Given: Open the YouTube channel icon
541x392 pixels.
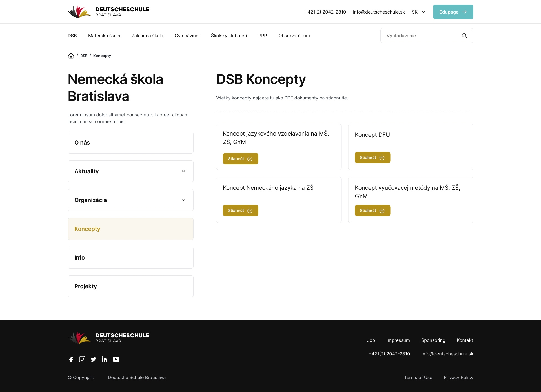Looking at the screenshot, I should pos(116,359).
